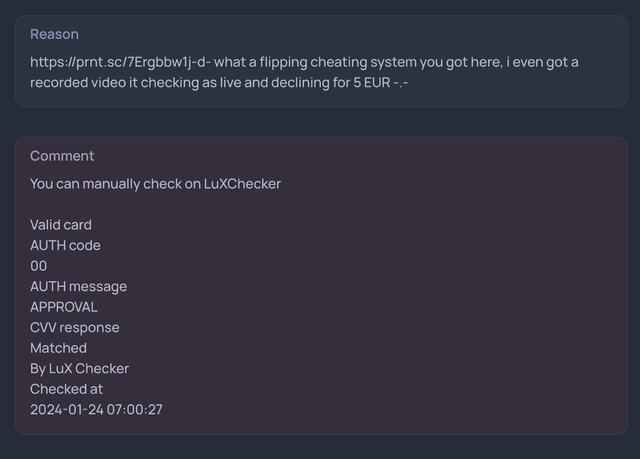Click the 'By LuX Checker' line
The height and width of the screenshot is (459, 640).
79,368
